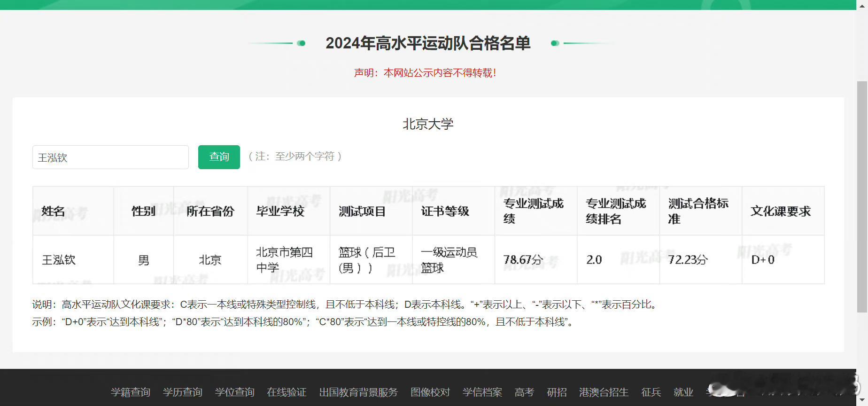Open the 出国教育背景服务 footer link
The height and width of the screenshot is (406, 868).
358,392
